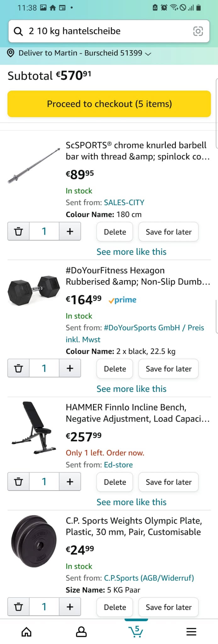Delete the DoYourFitness Hexagon dumbbells

tap(115, 369)
